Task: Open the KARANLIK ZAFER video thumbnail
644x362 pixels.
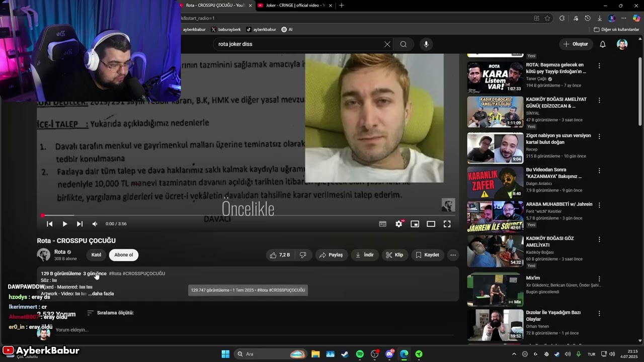Action: [495, 183]
